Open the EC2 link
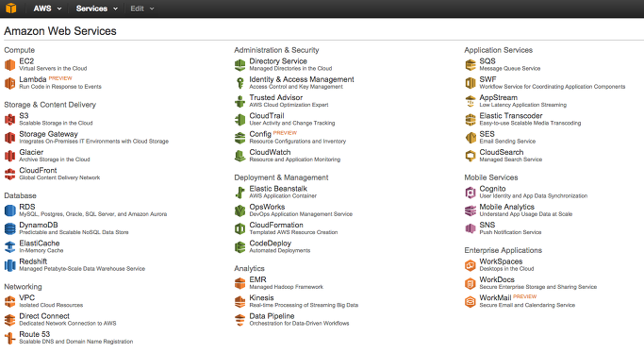Viewport: 644px width, 353px height. [26, 61]
